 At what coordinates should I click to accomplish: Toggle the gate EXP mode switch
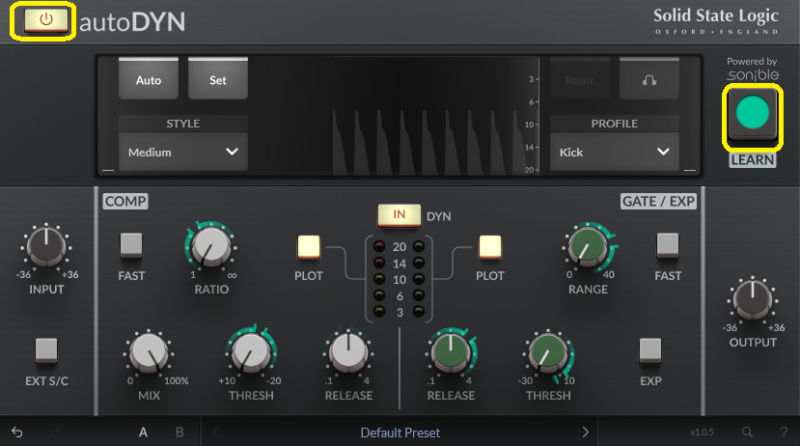tap(650, 350)
